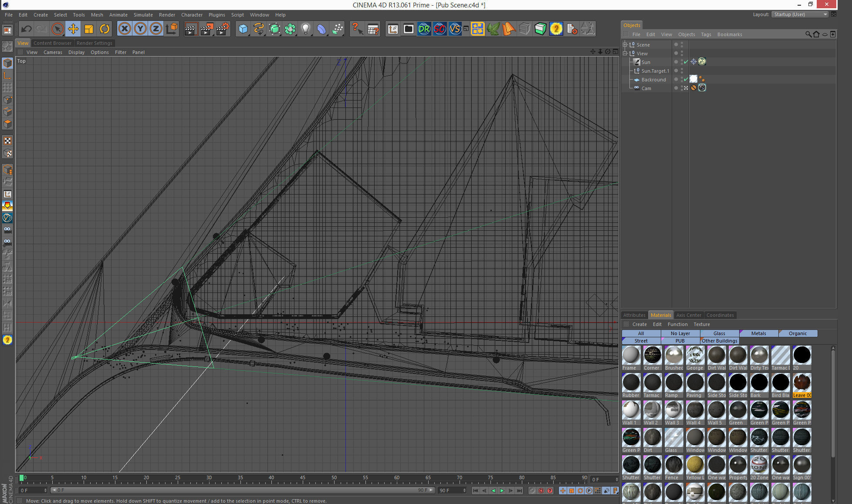Select the Scale tool icon
The height and width of the screenshot is (504, 852).
coord(89,29)
